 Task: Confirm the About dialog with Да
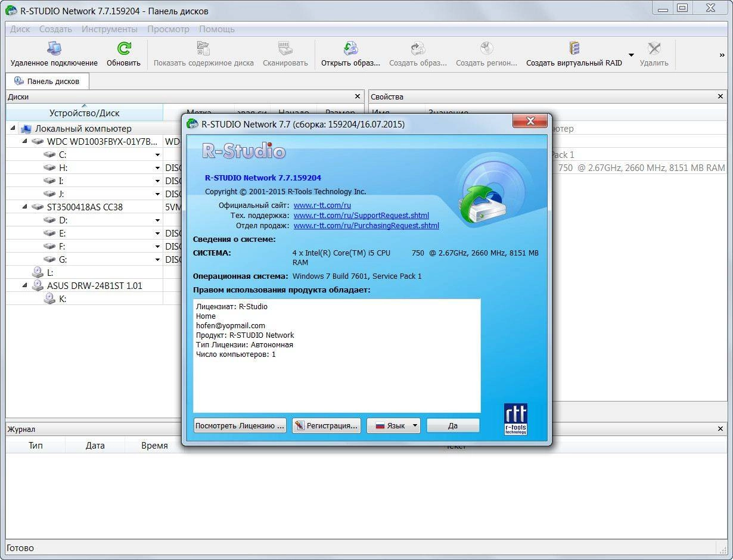coord(453,425)
